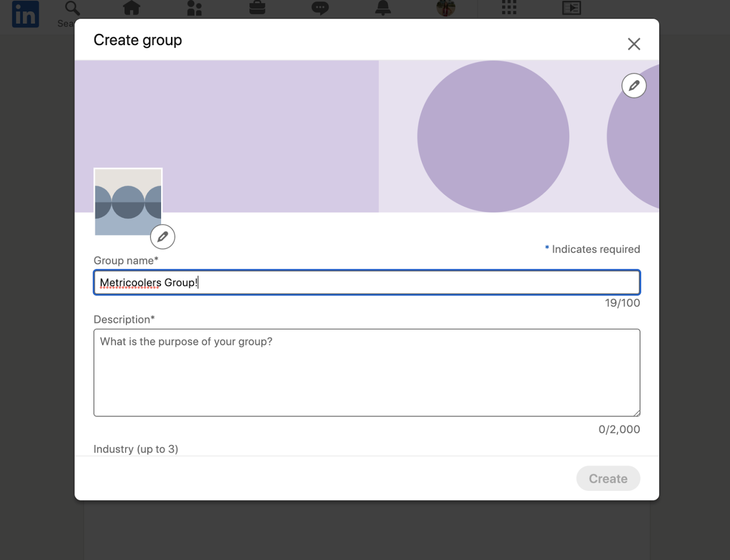This screenshot has width=730, height=560.
Task: Click the "19/100" character counter
Action: tap(623, 303)
